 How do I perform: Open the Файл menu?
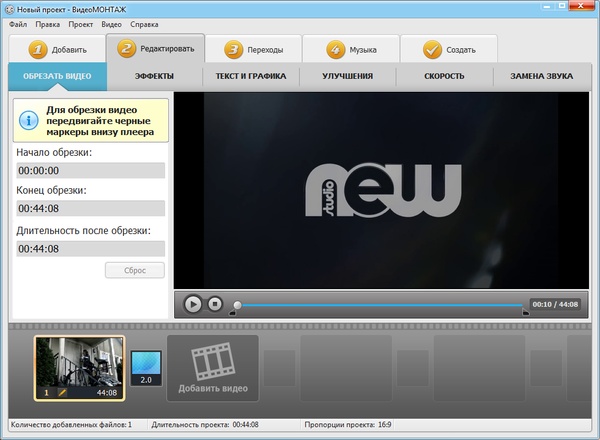point(17,22)
